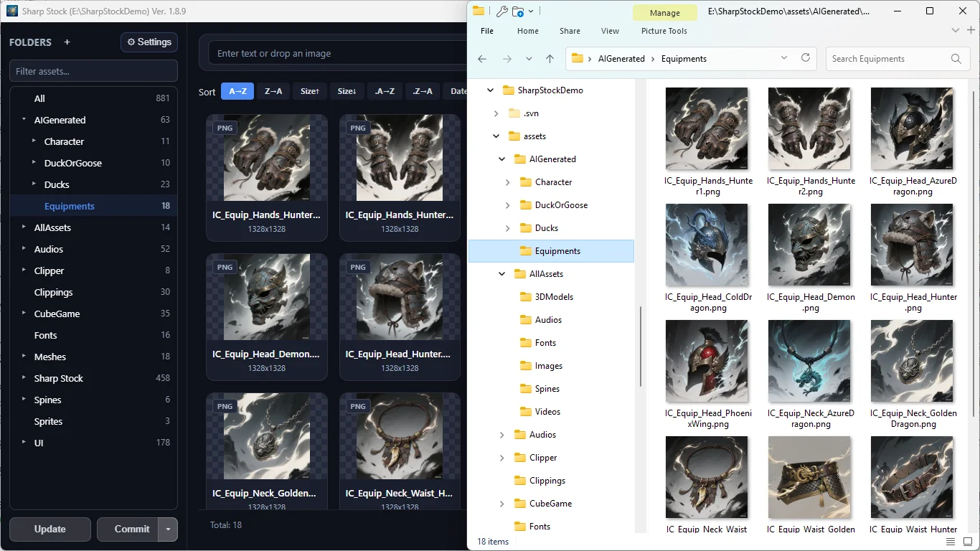Refresh the Explorer address bar
This screenshot has height=551, width=980.
(x=806, y=58)
